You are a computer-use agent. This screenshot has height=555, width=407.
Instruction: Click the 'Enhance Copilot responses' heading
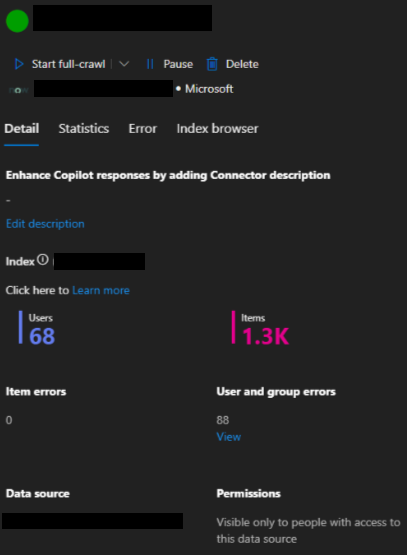[x=168, y=175]
